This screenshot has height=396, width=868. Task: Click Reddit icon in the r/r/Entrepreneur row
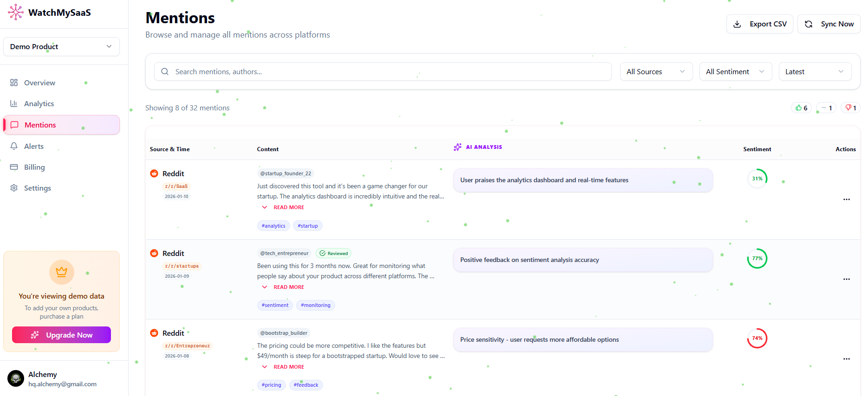[x=154, y=333]
